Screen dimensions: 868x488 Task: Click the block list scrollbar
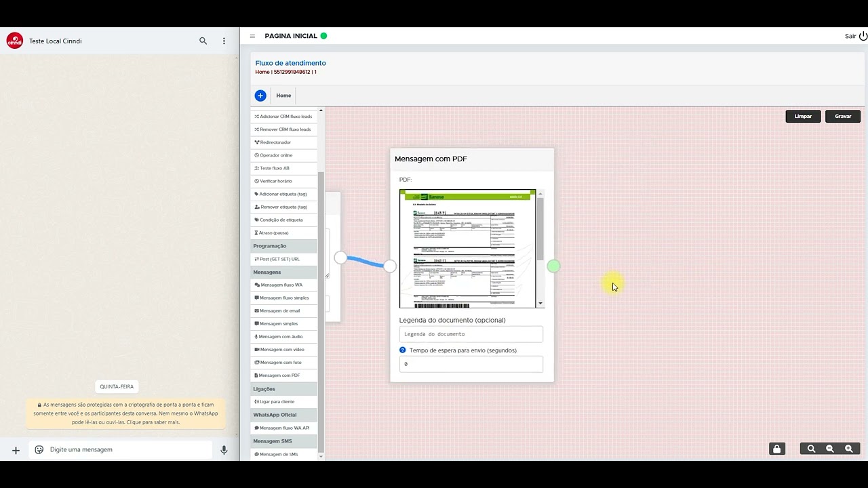coord(321,312)
